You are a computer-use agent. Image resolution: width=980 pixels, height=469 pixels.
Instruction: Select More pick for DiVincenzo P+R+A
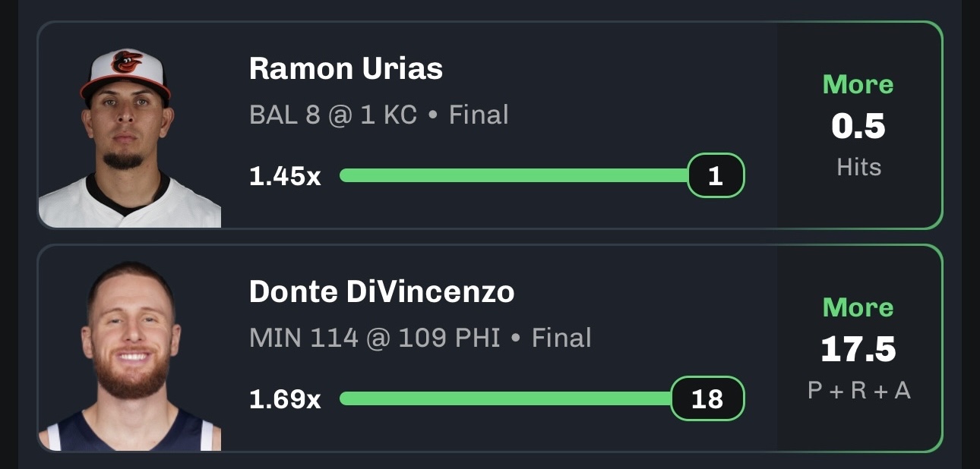tap(858, 307)
